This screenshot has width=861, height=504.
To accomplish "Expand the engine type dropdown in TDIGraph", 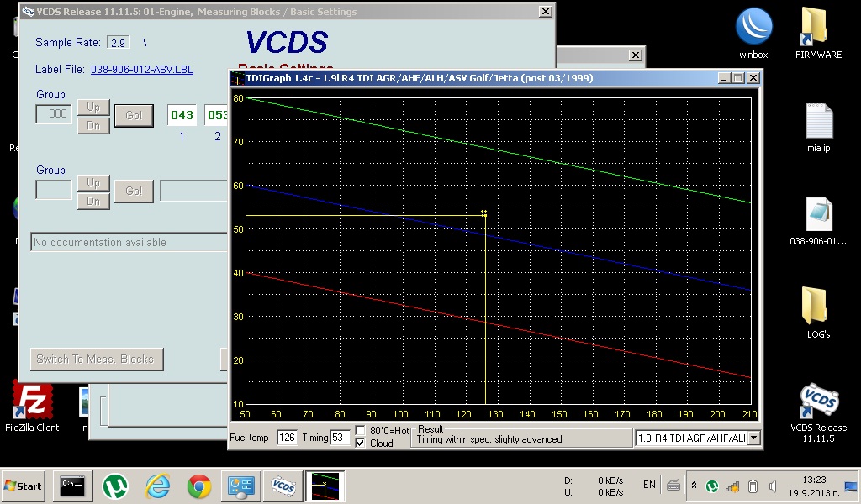I will click(753, 438).
